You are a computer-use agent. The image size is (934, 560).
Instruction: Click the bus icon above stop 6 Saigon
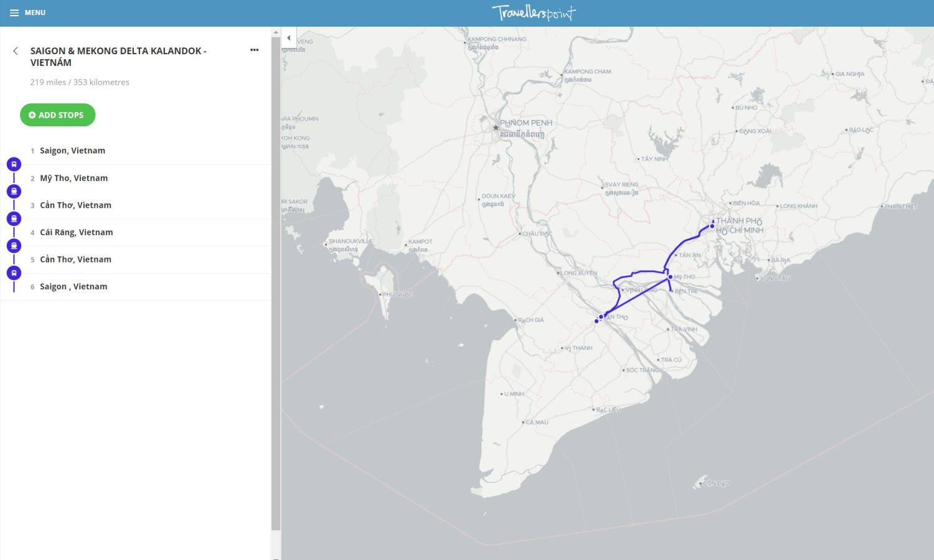pos(14,273)
